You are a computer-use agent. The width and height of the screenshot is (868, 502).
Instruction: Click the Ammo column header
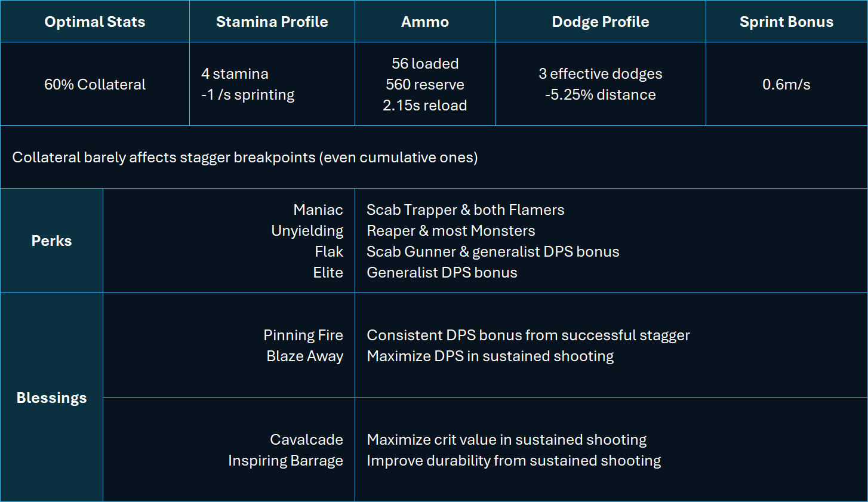425,21
